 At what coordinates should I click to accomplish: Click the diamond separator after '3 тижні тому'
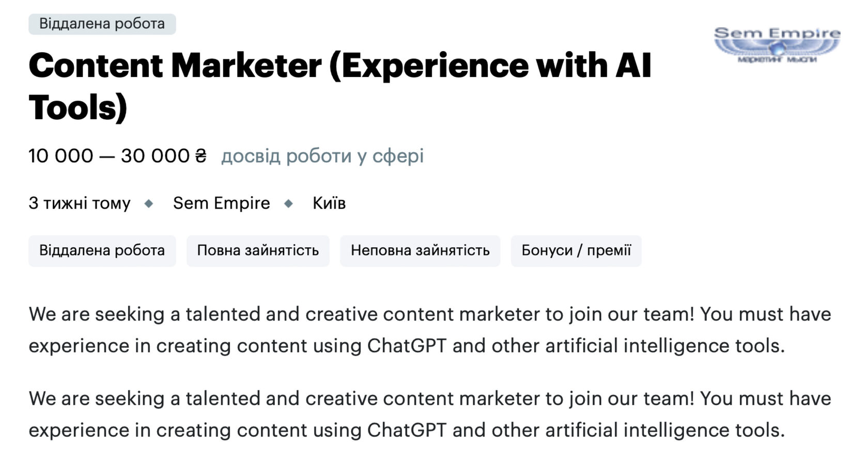click(x=149, y=203)
